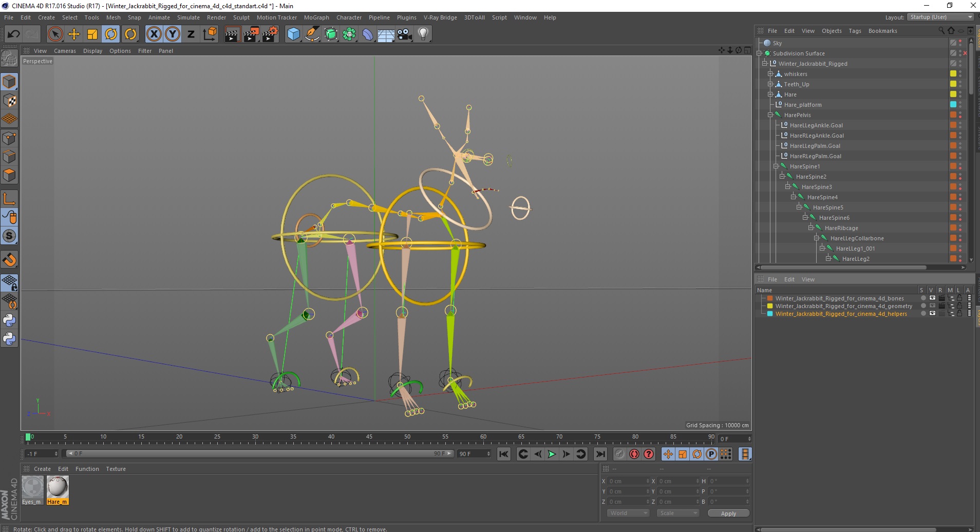Add a Floor environment object
Image resolution: width=980 pixels, height=532 pixels.
[x=386, y=34]
